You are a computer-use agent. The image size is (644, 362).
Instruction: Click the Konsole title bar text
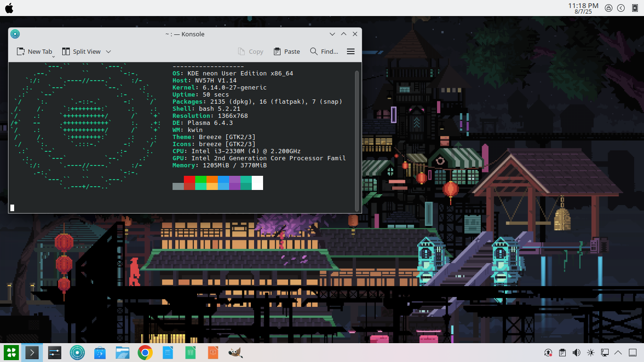coord(184,34)
